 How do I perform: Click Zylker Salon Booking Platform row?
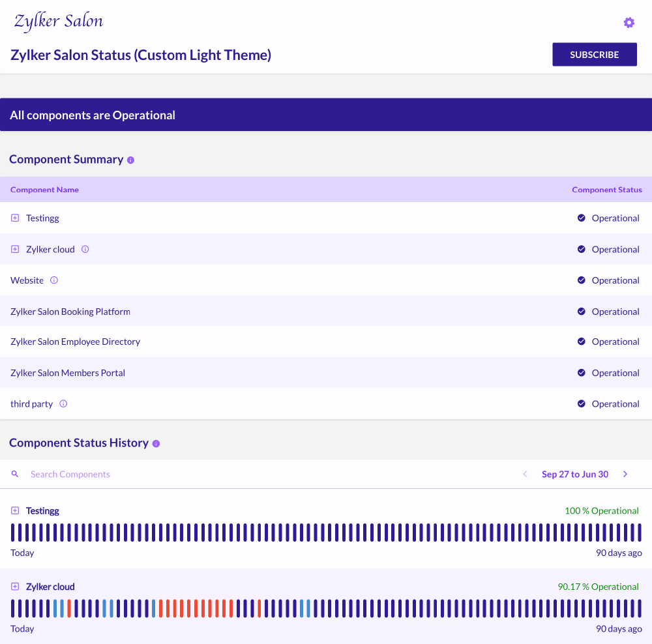click(x=70, y=312)
